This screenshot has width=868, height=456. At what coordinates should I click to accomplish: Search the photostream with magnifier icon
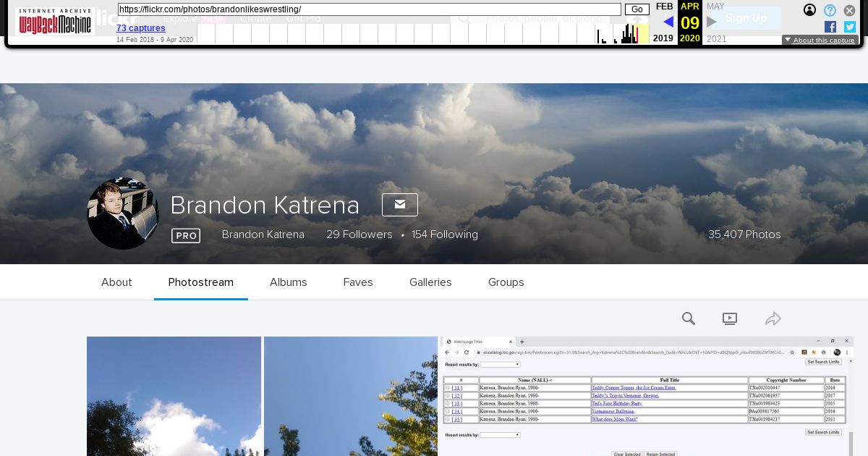(x=689, y=318)
